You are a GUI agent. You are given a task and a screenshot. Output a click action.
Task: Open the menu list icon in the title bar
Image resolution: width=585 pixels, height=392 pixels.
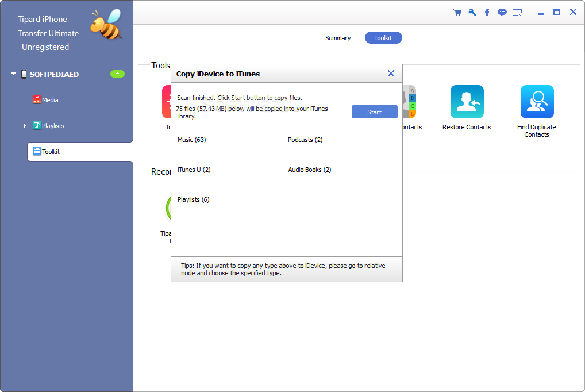point(517,13)
